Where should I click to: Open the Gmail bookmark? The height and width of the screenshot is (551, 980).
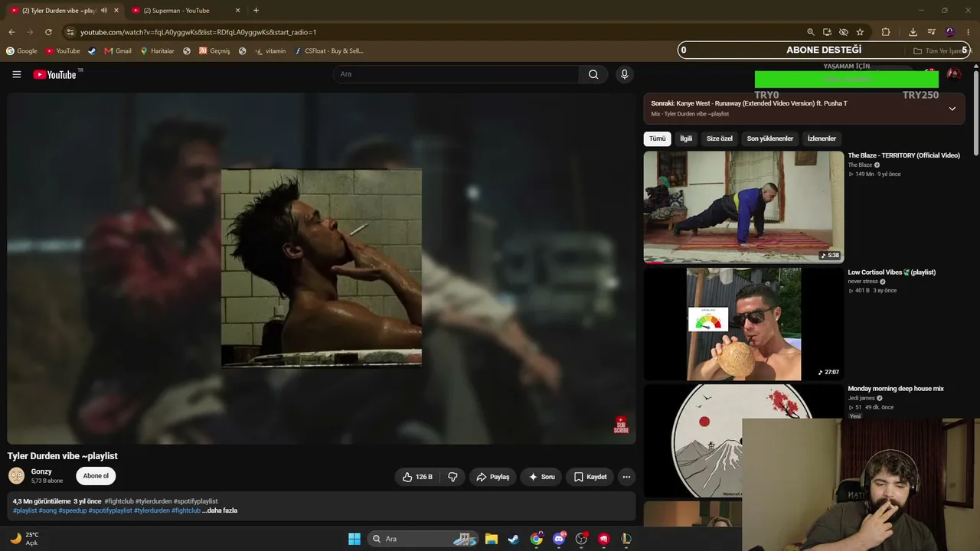(x=118, y=51)
